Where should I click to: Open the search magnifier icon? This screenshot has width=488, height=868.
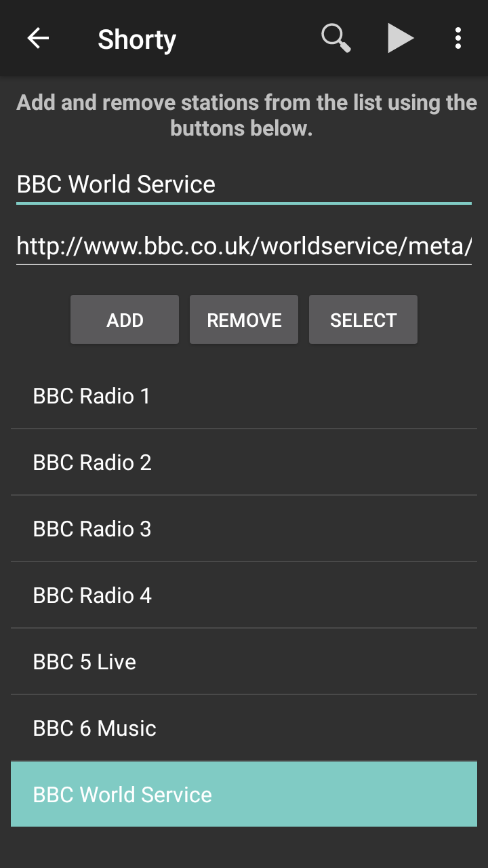(335, 39)
